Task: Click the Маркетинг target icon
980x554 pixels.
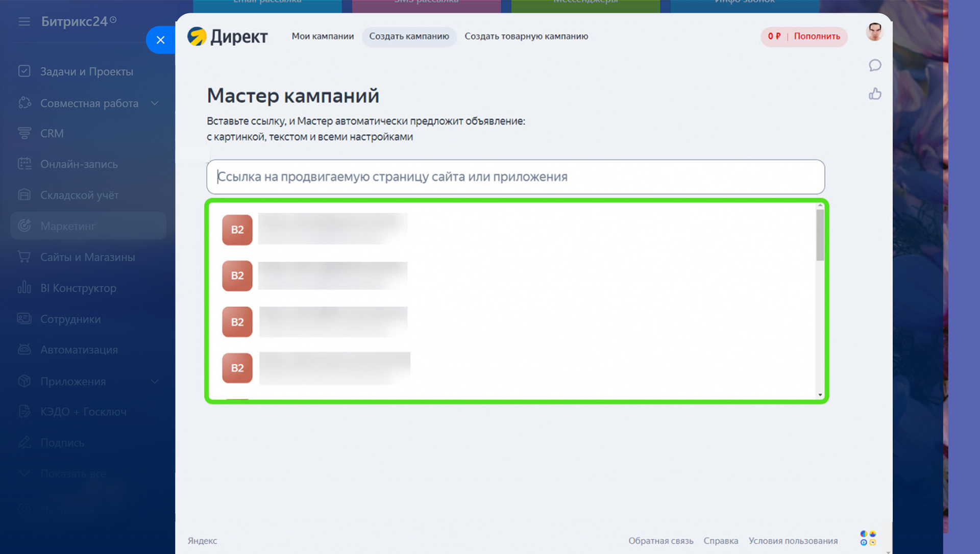Action: click(x=24, y=225)
